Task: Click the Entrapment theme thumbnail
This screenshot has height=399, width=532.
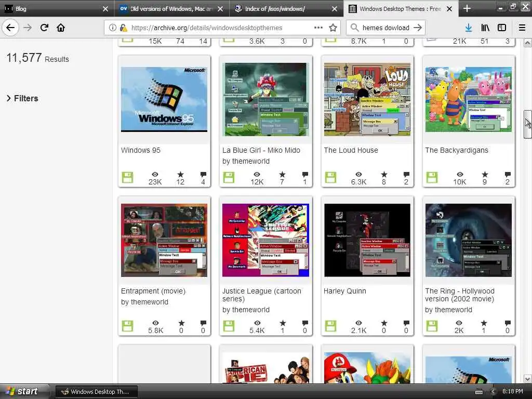Action: (164, 240)
